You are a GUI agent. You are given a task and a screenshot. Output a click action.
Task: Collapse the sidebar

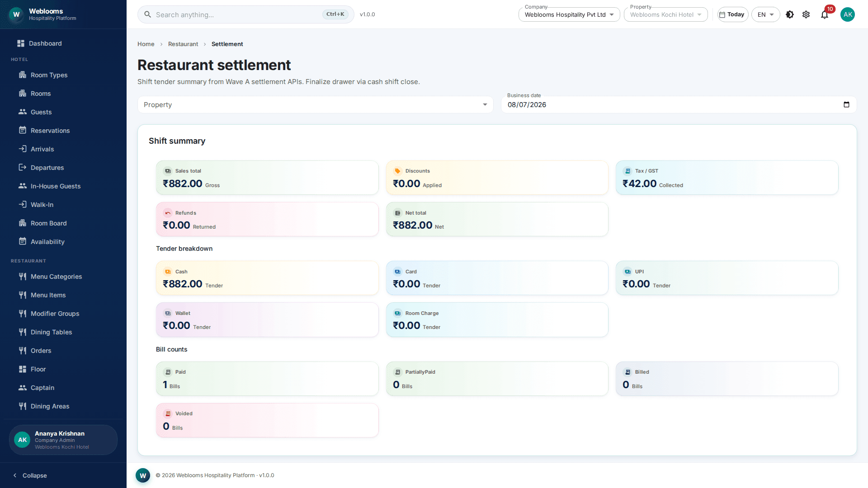click(x=30, y=475)
